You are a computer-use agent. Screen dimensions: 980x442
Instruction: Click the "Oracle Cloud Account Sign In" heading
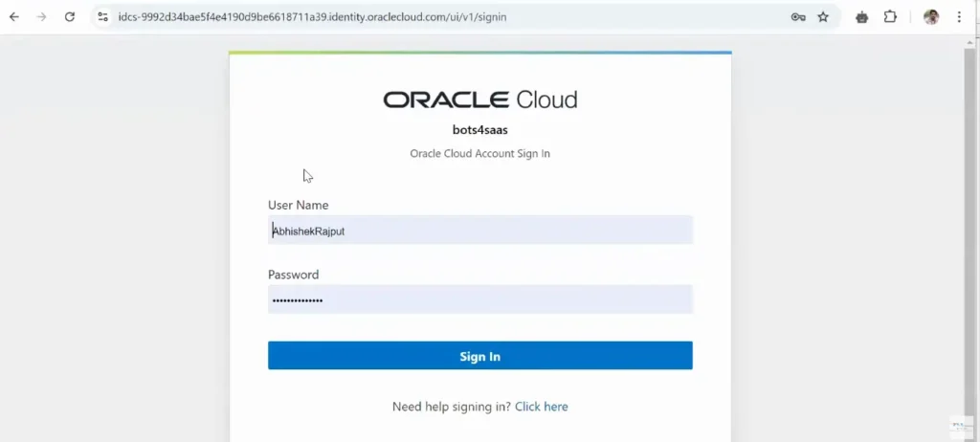pyautogui.click(x=479, y=153)
